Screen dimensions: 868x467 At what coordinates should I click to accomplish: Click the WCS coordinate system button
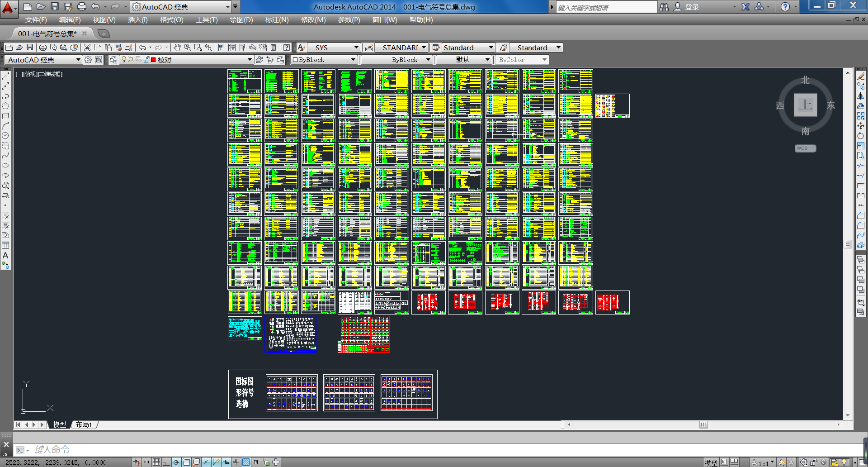805,148
